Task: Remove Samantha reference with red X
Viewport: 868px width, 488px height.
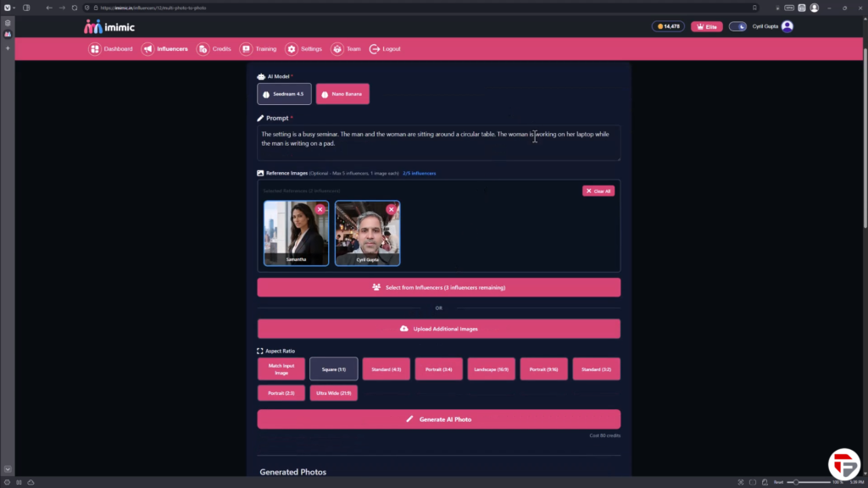Action: point(320,209)
